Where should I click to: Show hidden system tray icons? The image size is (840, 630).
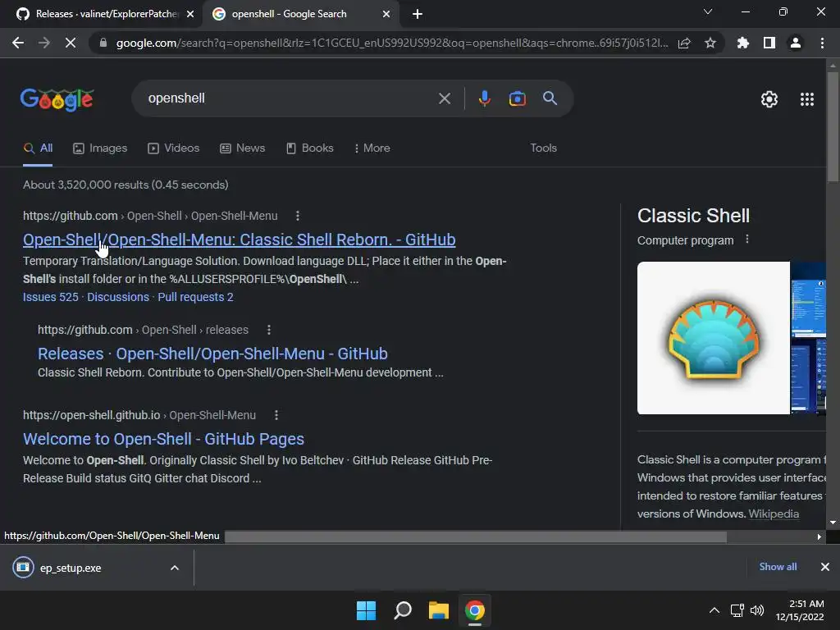point(714,610)
